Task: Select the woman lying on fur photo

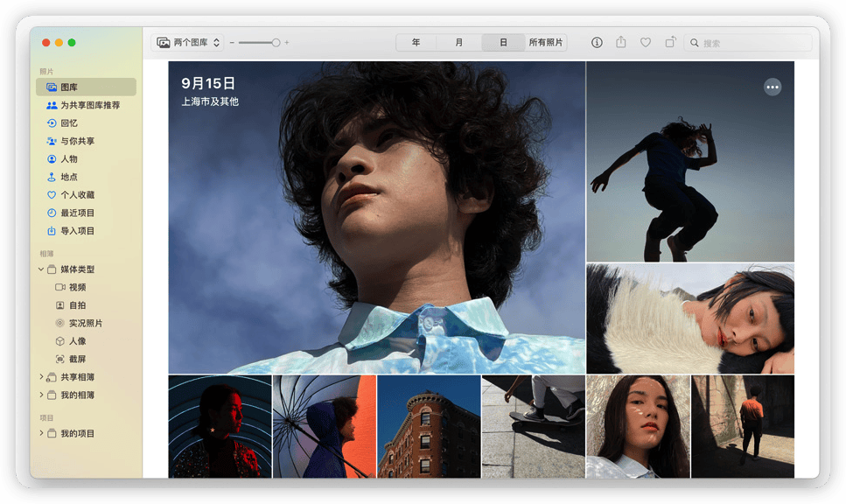Action: 690,318
